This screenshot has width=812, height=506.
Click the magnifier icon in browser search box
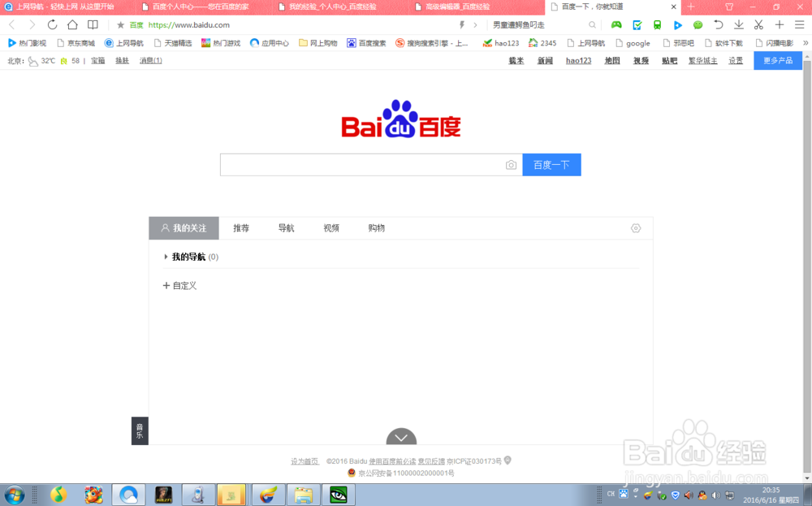coord(592,25)
